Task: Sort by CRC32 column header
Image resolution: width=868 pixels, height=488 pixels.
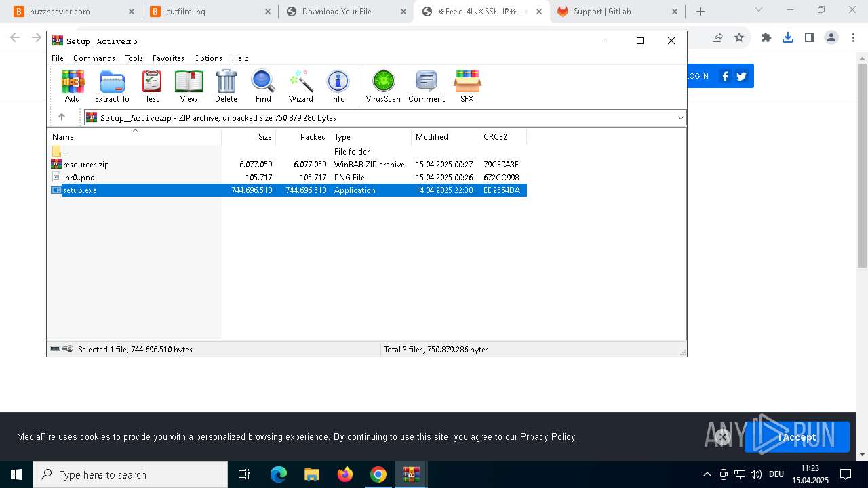Action: tap(503, 137)
